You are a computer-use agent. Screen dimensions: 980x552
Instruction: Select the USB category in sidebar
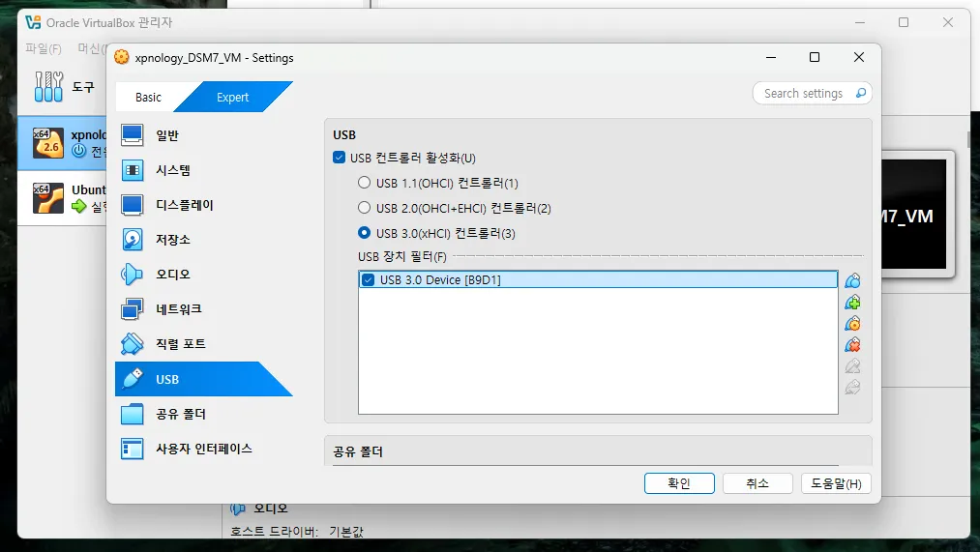(x=204, y=379)
